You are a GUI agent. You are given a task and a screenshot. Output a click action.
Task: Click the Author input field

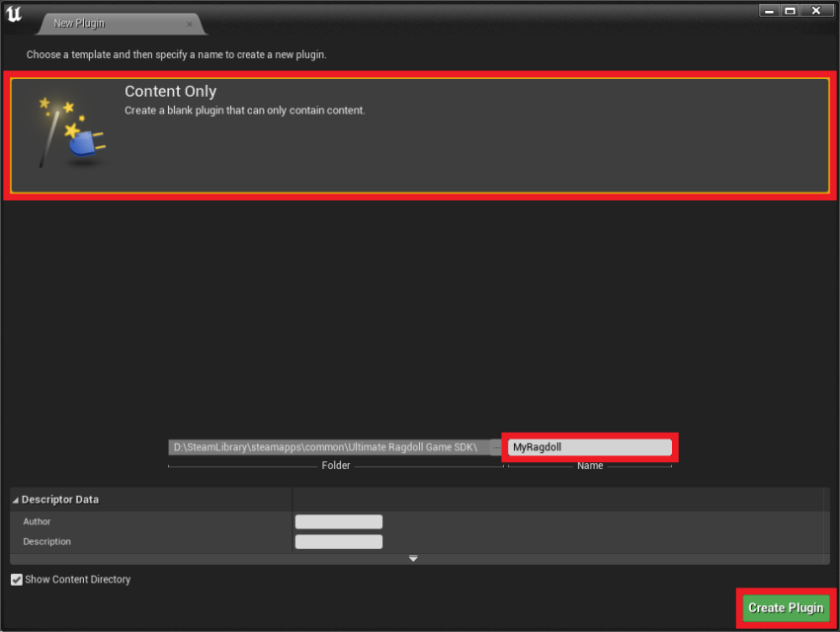tap(339, 521)
